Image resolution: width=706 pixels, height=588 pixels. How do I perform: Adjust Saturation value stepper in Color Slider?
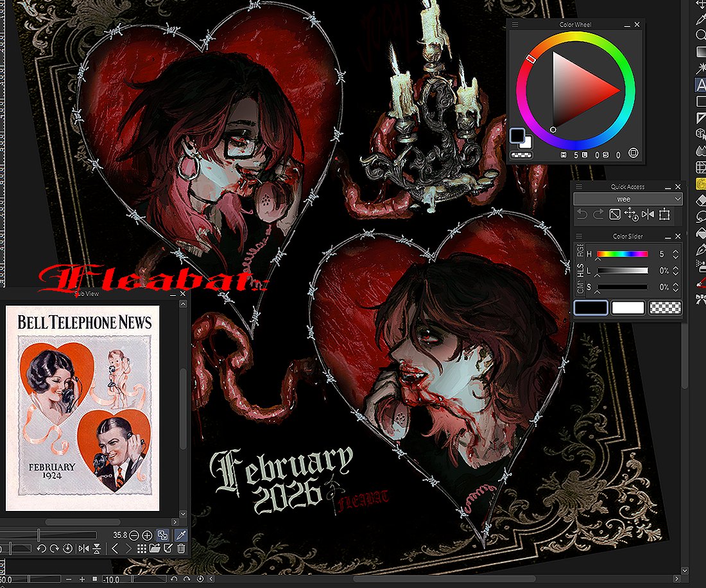[x=675, y=287]
